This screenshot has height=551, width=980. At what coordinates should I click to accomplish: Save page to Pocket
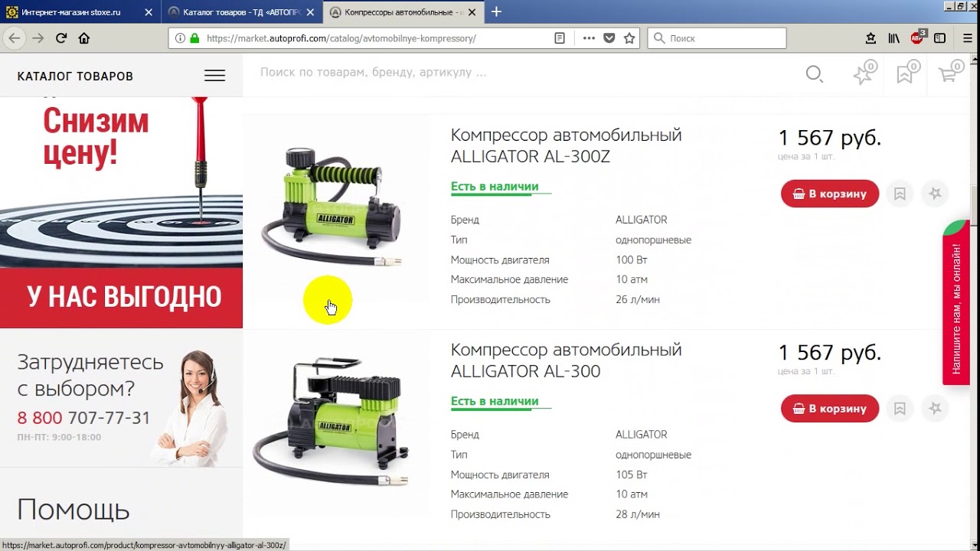click(x=609, y=38)
